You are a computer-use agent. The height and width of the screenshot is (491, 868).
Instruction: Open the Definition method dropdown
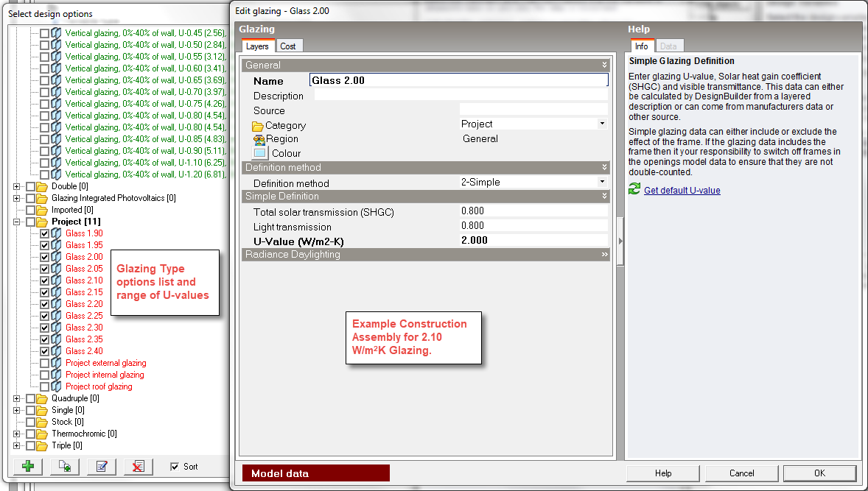click(602, 182)
